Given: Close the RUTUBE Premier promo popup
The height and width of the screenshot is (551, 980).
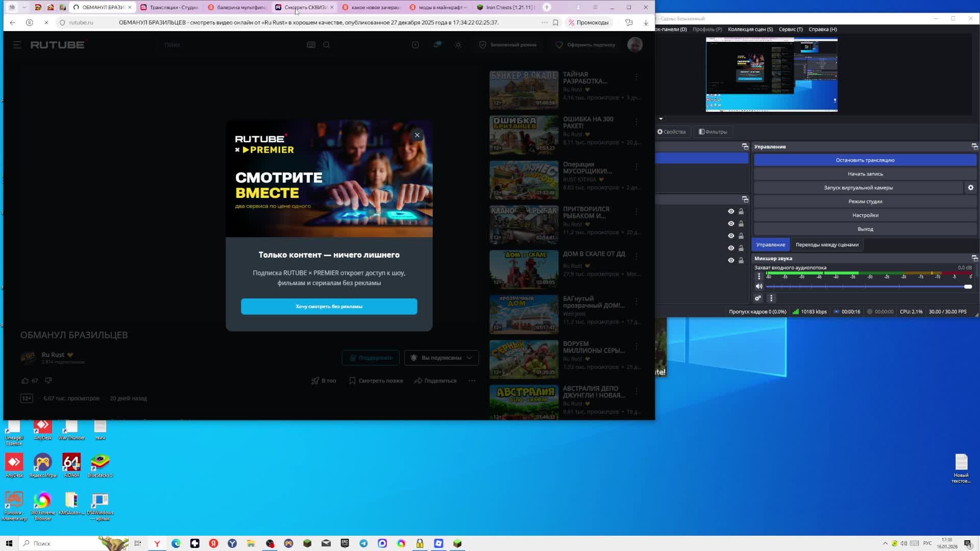Looking at the screenshot, I should (x=417, y=135).
